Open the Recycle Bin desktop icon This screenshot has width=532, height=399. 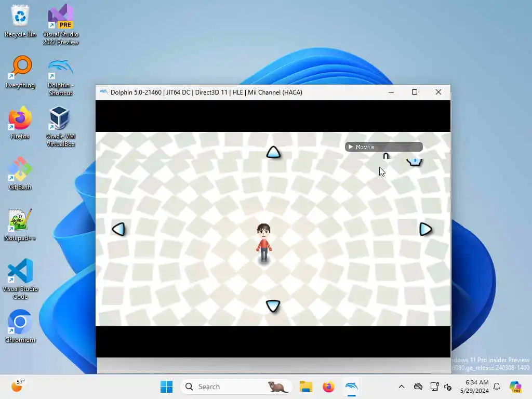(20, 21)
